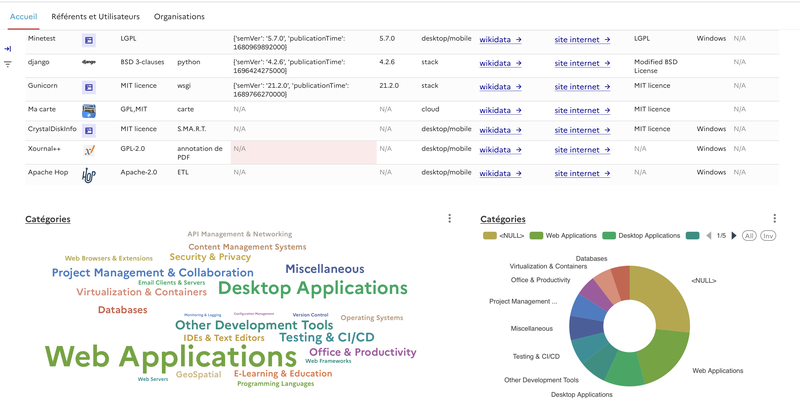Toggle Web Applications legend entry
This screenshot has width=800, height=402.
563,236
